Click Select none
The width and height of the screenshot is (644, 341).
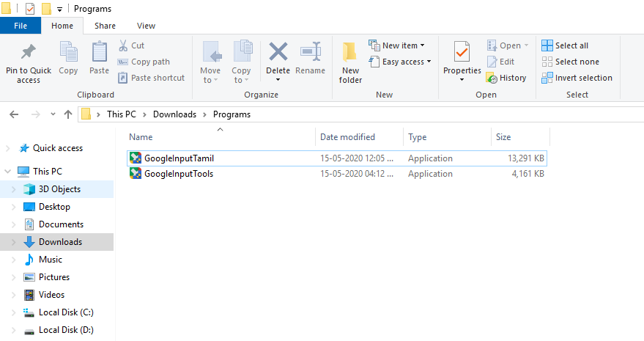pyautogui.click(x=570, y=62)
